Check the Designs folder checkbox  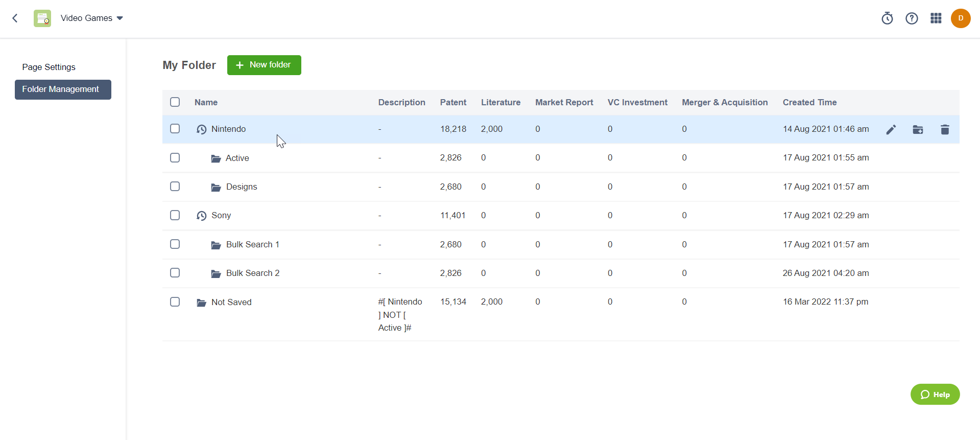pyautogui.click(x=175, y=187)
